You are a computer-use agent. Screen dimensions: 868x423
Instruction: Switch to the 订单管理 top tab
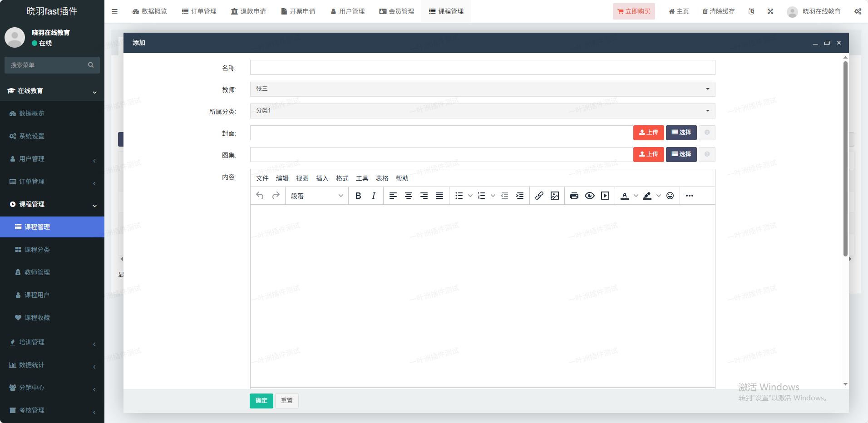[x=199, y=11]
